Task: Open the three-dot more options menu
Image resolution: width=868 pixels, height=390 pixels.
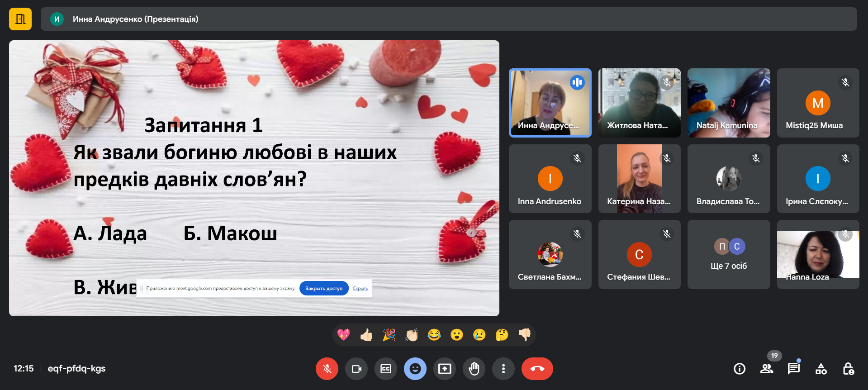Action: click(503, 369)
